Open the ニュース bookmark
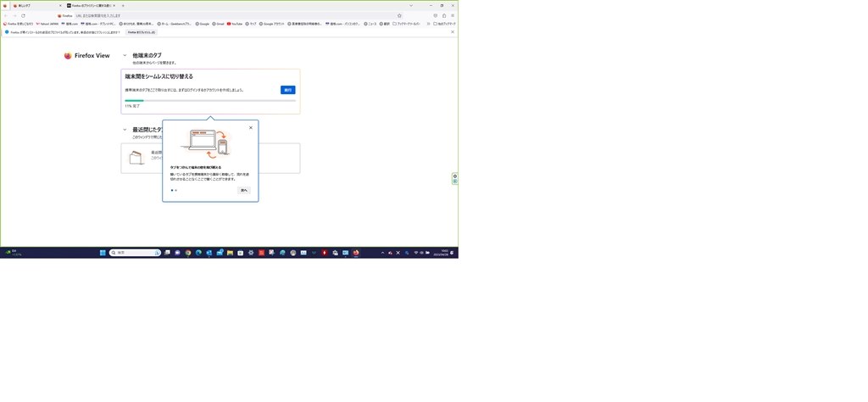 (x=370, y=24)
